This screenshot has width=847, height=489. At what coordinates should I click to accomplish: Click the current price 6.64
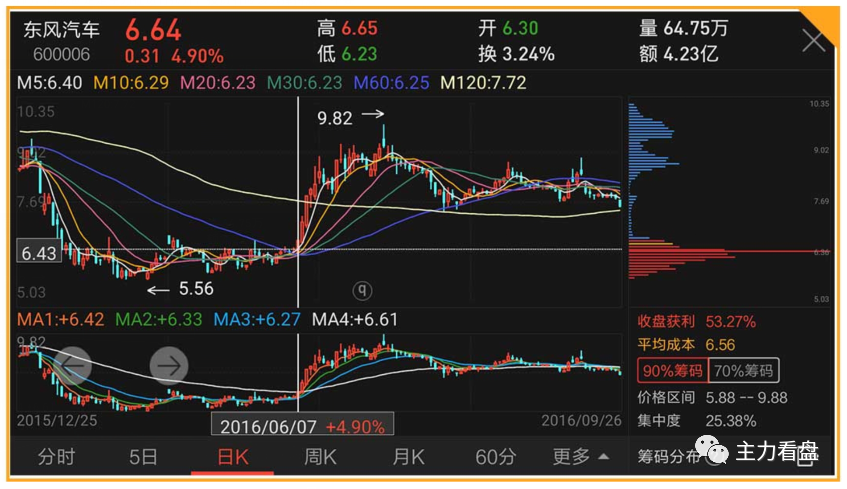pyautogui.click(x=153, y=30)
